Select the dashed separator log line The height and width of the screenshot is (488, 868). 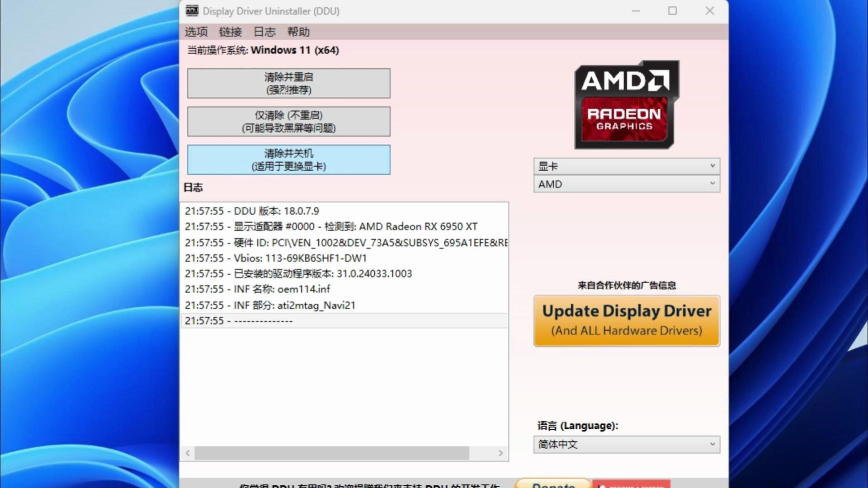344,320
